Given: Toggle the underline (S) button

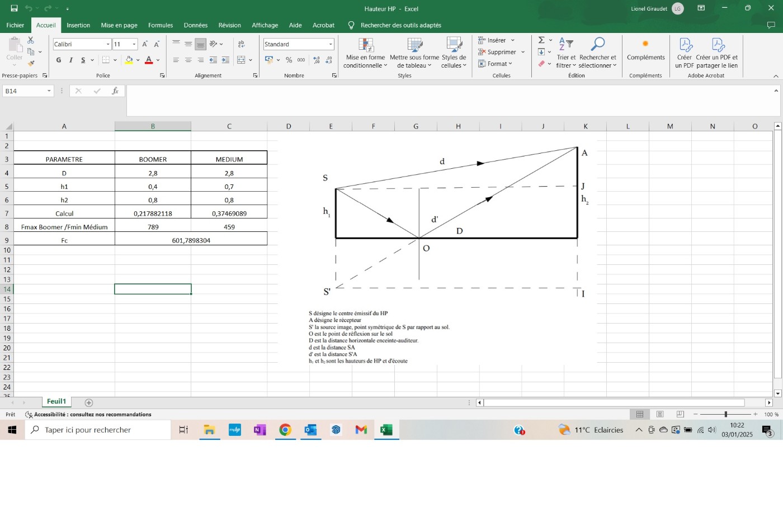Looking at the screenshot, I should click(83, 60).
